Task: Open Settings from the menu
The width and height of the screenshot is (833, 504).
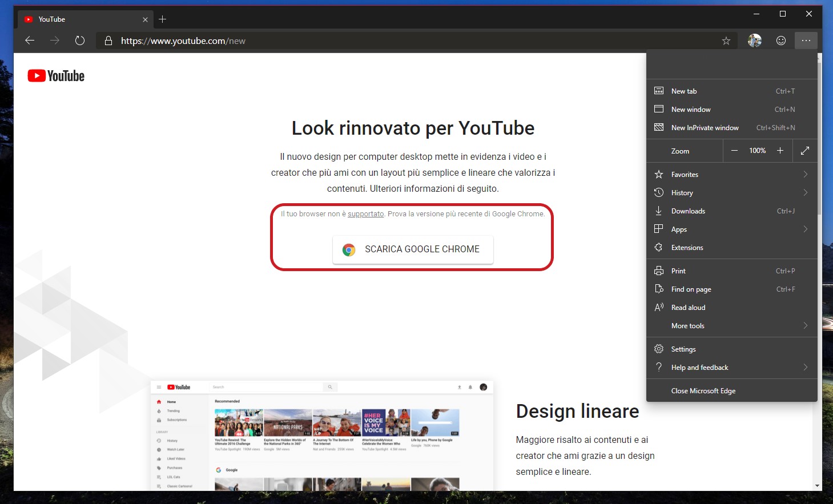Action: click(732, 349)
